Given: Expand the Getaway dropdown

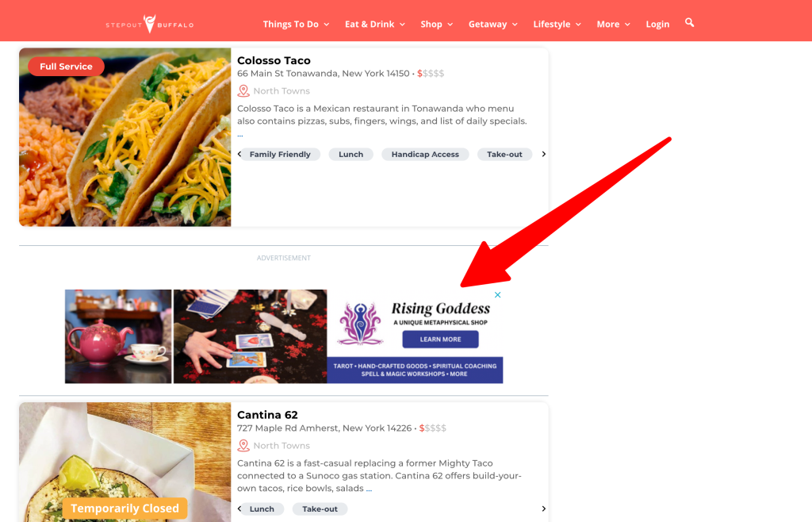Looking at the screenshot, I should 493,25.
